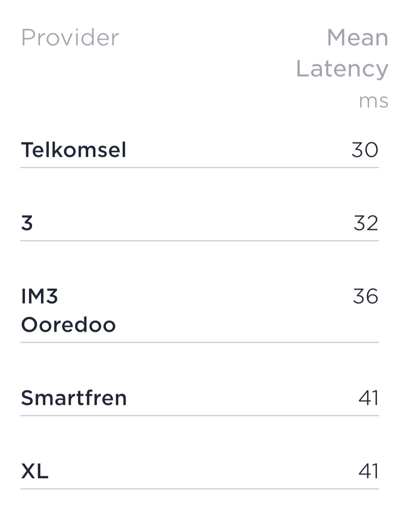Click the IM3 text label

coord(40,297)
